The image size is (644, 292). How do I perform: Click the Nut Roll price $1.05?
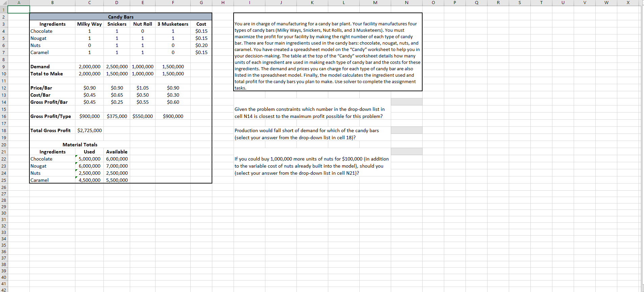[142, 88]
